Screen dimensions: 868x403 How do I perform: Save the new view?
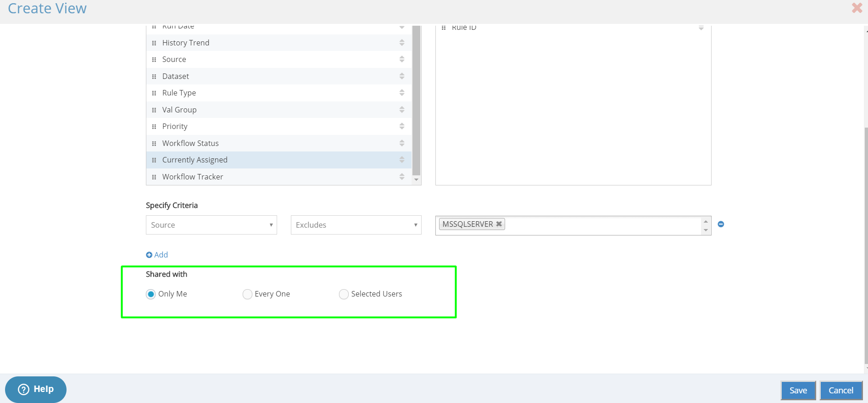click(798, 391)
